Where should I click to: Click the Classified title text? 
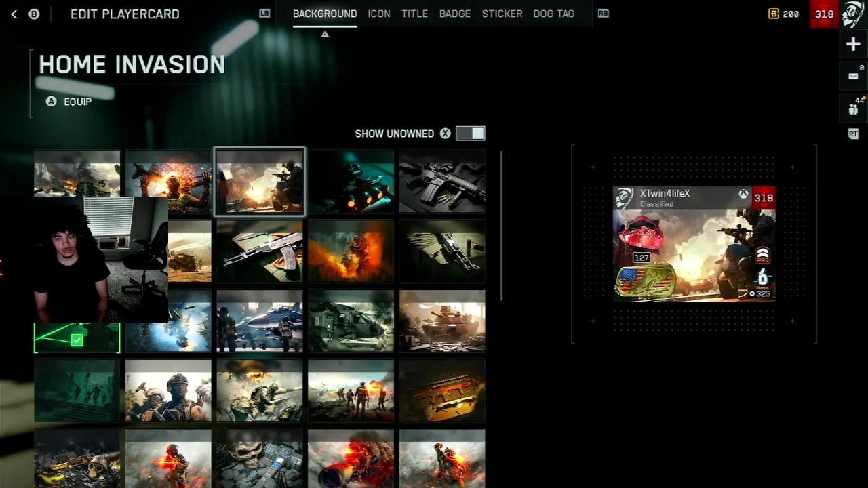point(656,204)
